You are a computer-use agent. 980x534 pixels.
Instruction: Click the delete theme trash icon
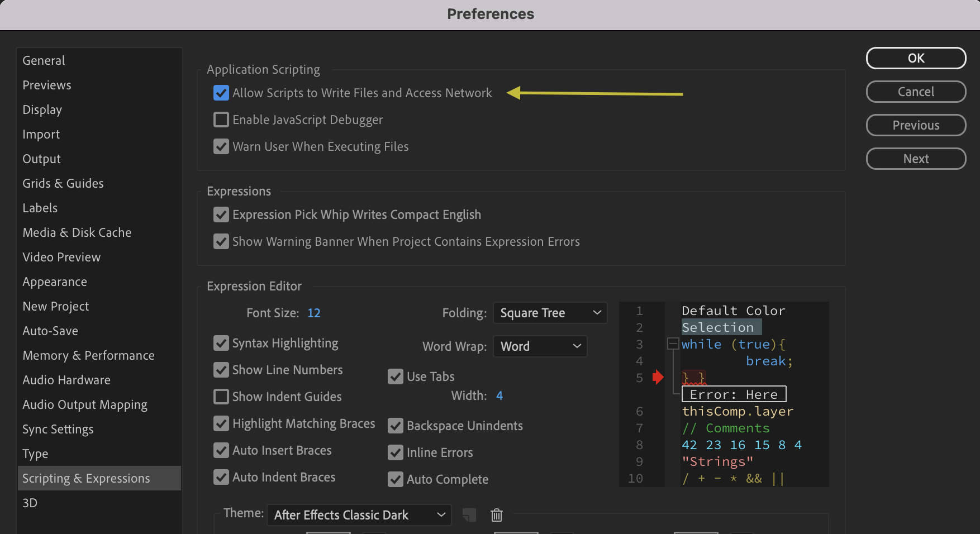coord(497,515)
